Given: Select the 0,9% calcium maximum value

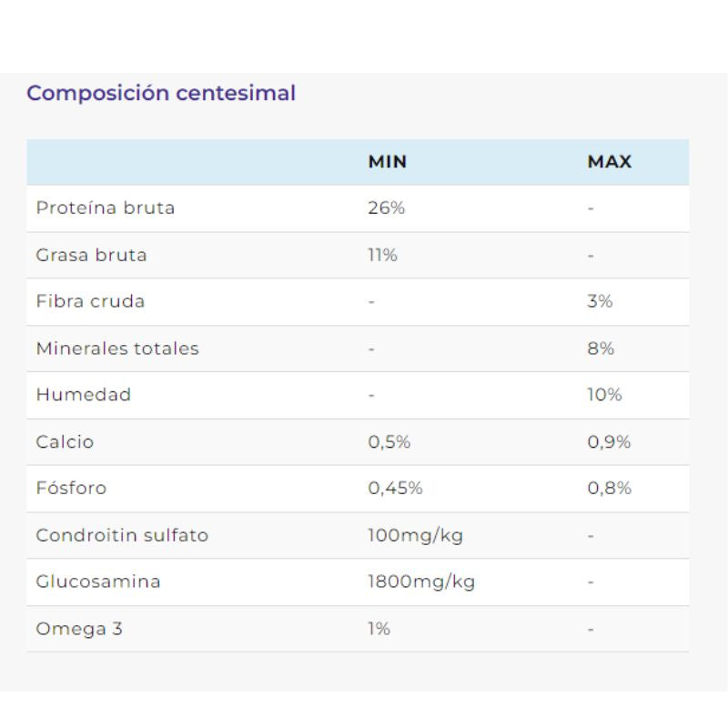Looking at the screenshot, I should (x=609, y=442).
